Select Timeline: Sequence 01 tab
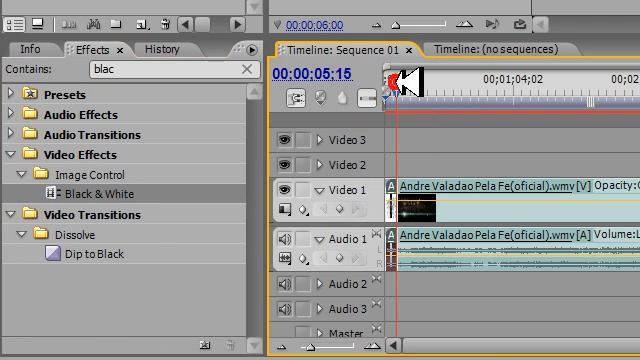640x360 pixels. tap(343, 50)
